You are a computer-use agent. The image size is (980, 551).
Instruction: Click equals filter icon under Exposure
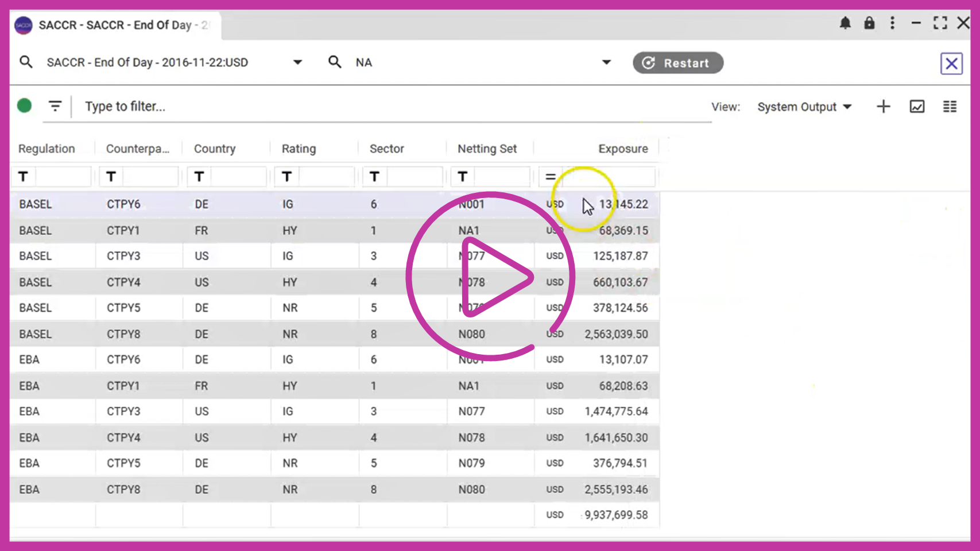pyautogui.click(x=550, y=176)
